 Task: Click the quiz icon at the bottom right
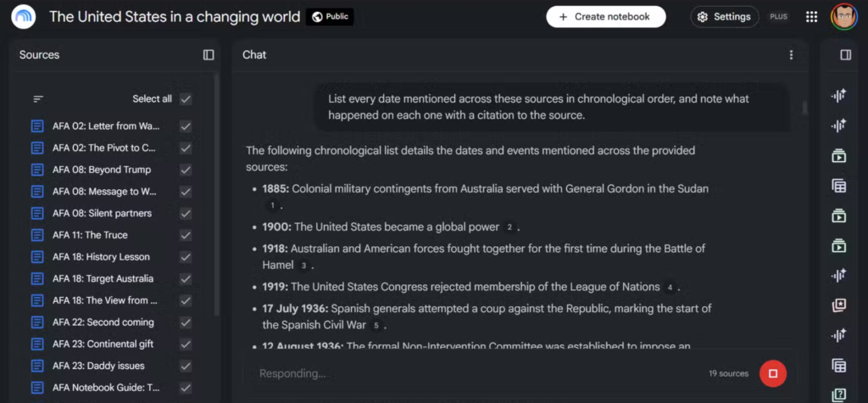[838, 395]
